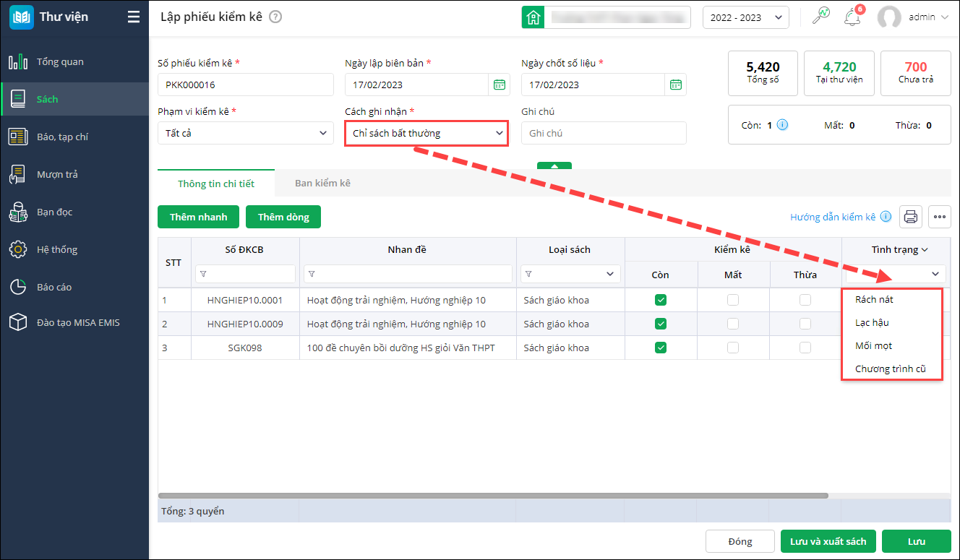Uncheck Còn for SGK098

661,348
